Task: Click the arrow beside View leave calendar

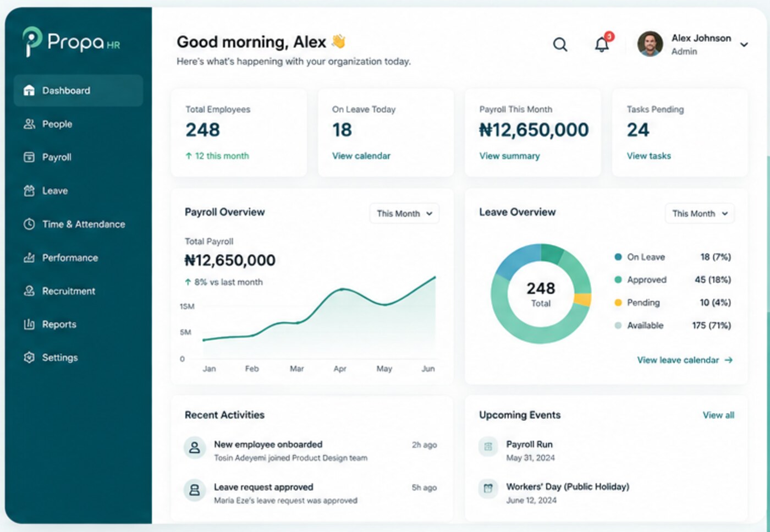Action: tap(729, 360)
